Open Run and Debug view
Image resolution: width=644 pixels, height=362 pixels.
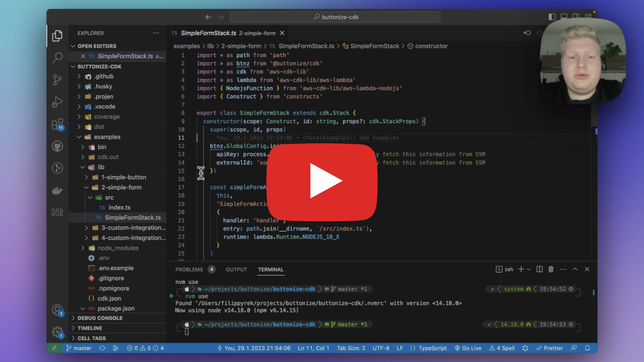pyautogui.click(x=57, y=101)
